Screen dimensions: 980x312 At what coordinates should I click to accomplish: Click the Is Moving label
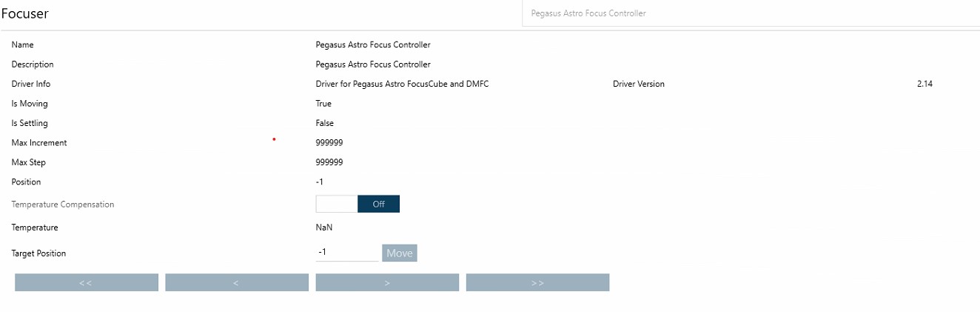click(x=30, y=104)
